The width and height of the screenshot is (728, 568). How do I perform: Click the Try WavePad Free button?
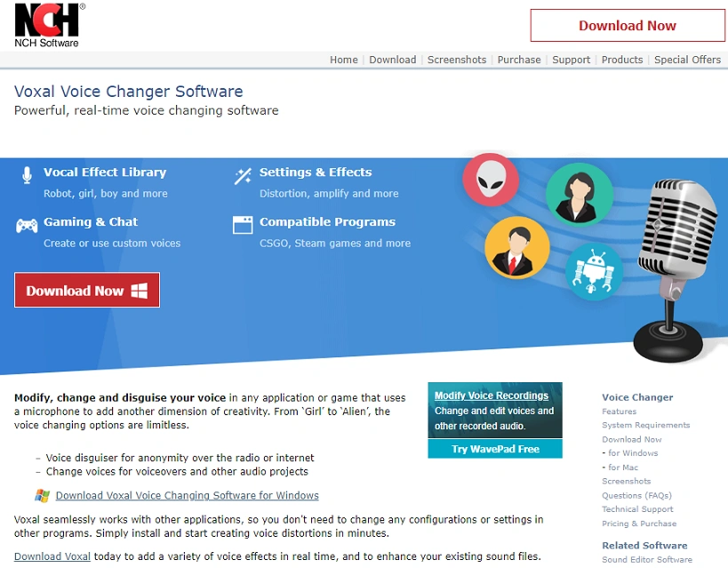[495, 449]
